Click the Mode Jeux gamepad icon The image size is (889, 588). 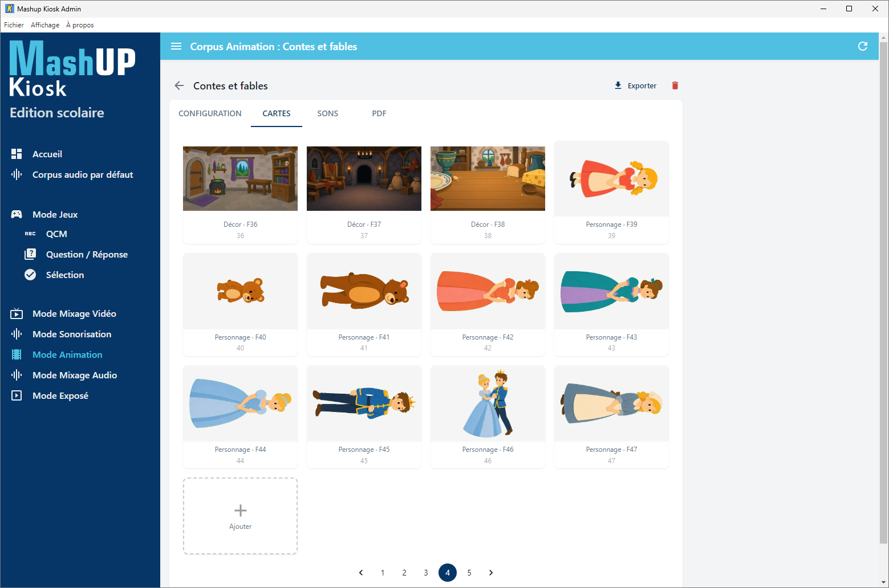17,214
